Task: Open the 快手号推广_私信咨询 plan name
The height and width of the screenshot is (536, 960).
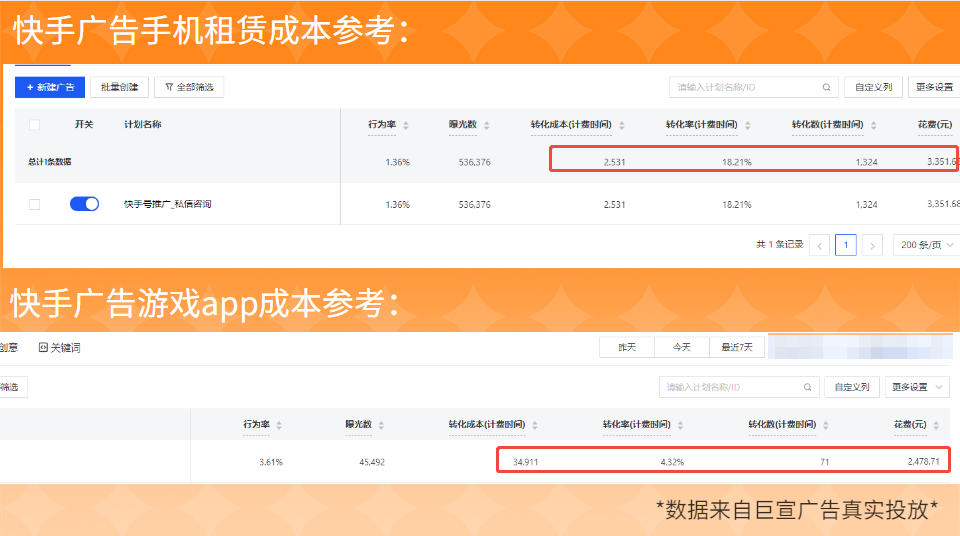Action: click(167, 204)
